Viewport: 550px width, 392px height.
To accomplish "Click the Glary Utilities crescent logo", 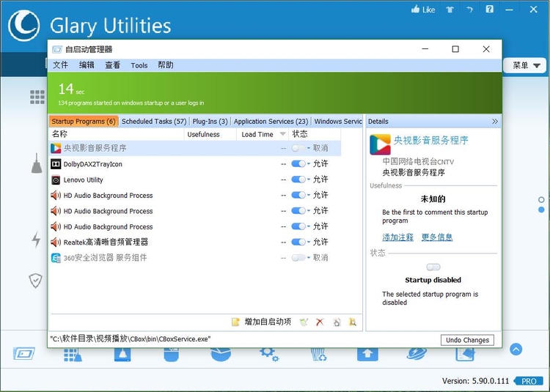I will coord(24,26).
